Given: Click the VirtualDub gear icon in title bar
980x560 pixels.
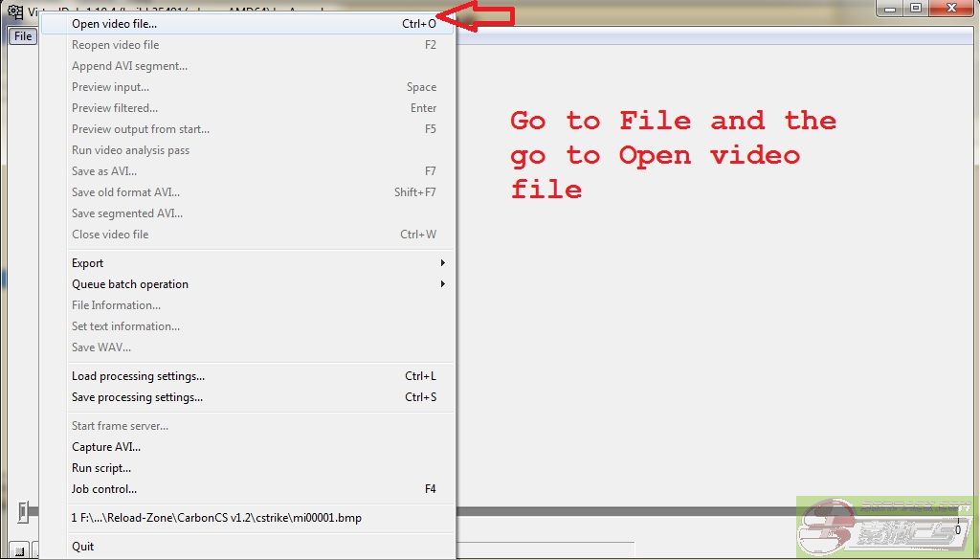Looking at the screenshot, I should pos(14,12).
